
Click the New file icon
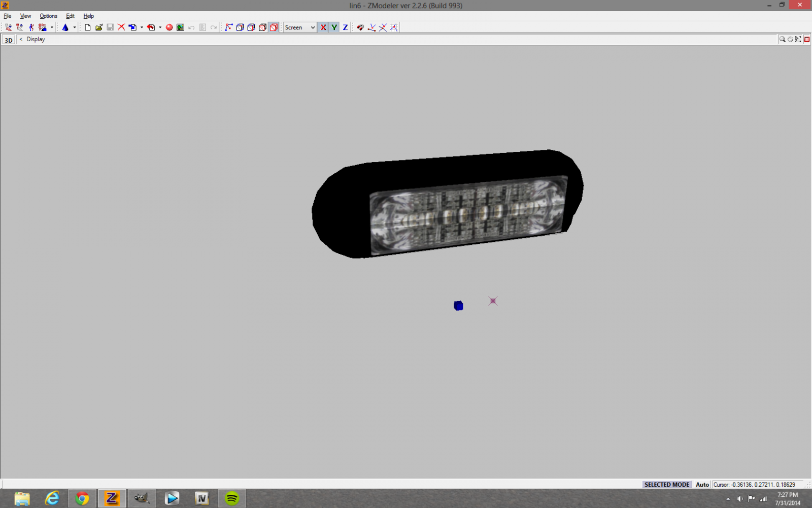click(88, 27)
